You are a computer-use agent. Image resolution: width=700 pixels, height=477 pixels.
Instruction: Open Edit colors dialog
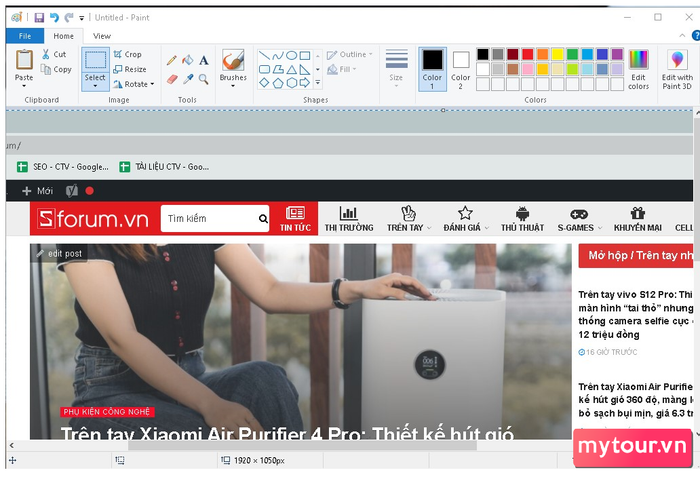tap(638, 69)
